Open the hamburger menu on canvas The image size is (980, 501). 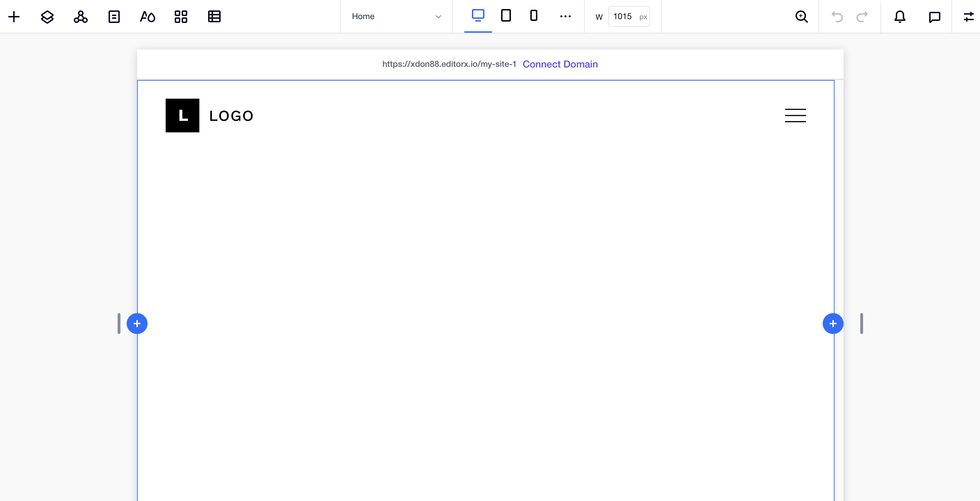point(795,115)
